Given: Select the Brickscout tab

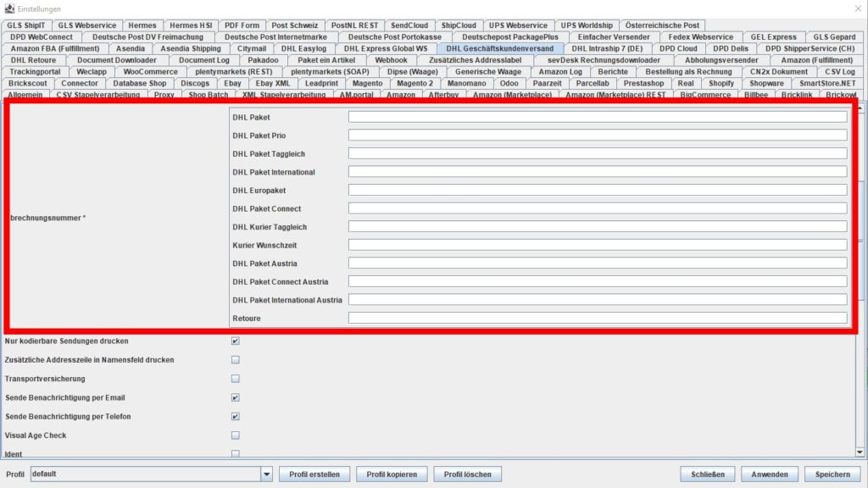Looking at the screenshot, I should click(28, 84).
